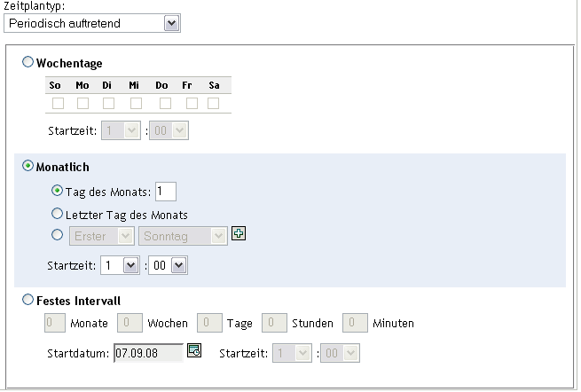Image resolution: width=581 pixels, height=392 pixels.
Task: Click the Tag des Monats number field
Action: 166,191
